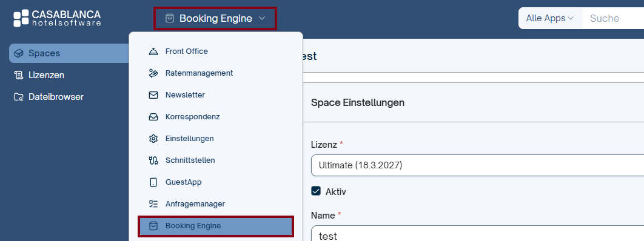Image resolution: width=644 pixels, height=241 pixels.
Task: Uncheck the Aktiv checkbox
Action: (x=316, y=191)
